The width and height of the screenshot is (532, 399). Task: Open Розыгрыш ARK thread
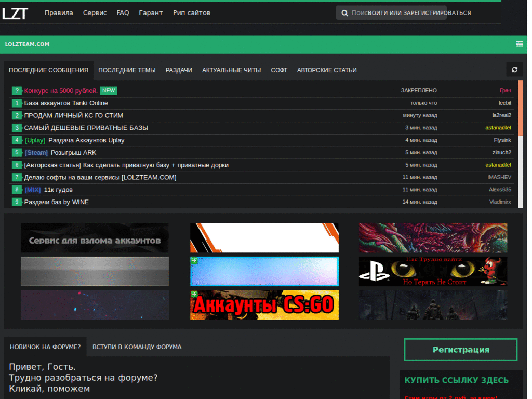pos(74,153)
